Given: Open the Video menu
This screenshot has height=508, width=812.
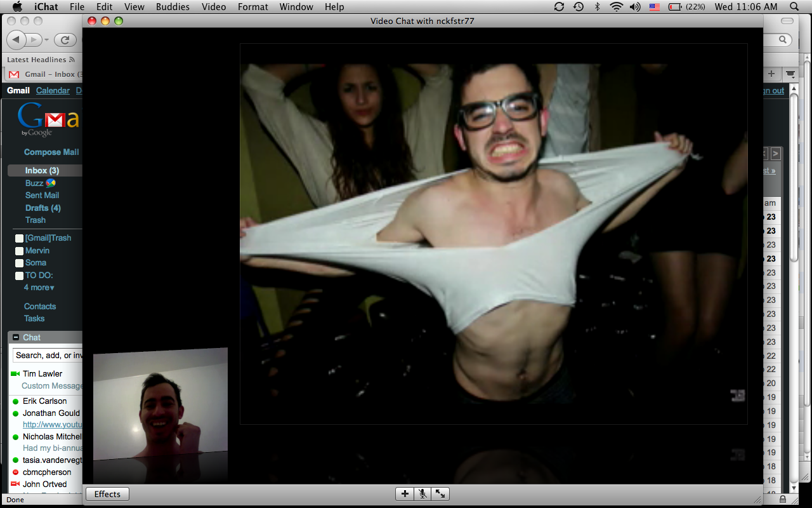Looking at the screenshot, I should (x=214, y=7).
